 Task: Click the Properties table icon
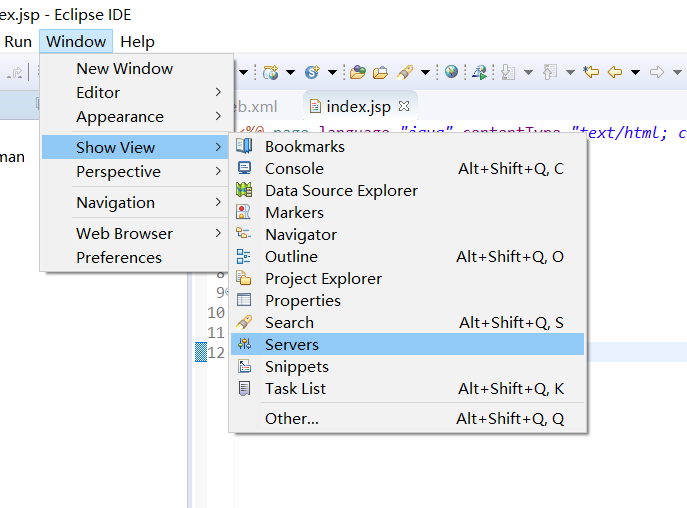click(x=244, y=300)
